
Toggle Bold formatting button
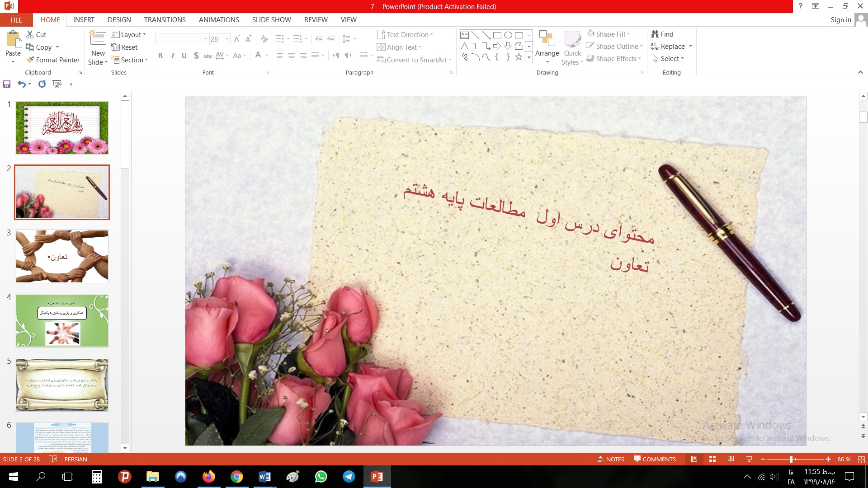(x=160, y=56)
